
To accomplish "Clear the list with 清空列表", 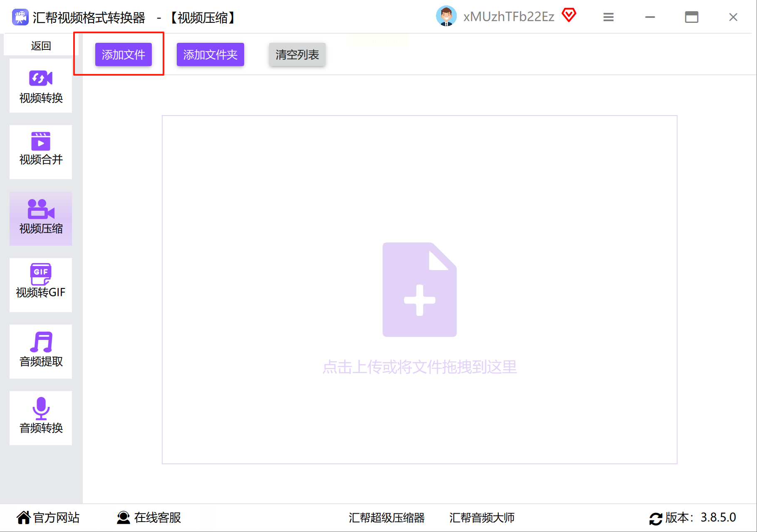I will [297, 54].
